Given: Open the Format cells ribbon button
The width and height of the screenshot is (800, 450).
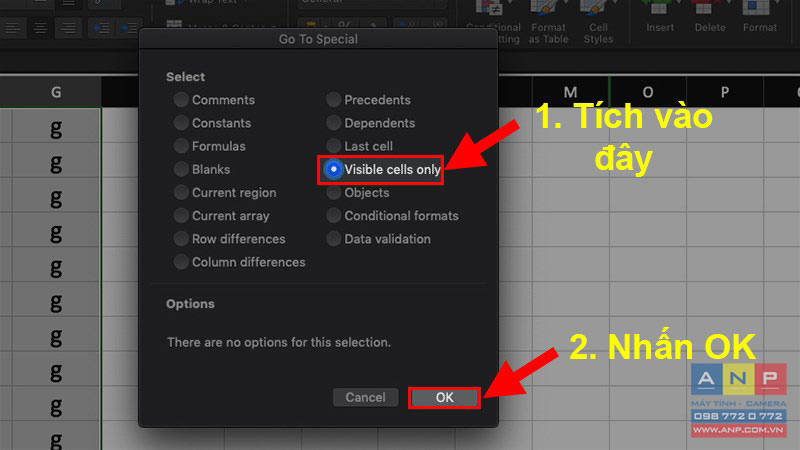Looking at the screenshot, I should pyautogui.click(x=760, y=18).
